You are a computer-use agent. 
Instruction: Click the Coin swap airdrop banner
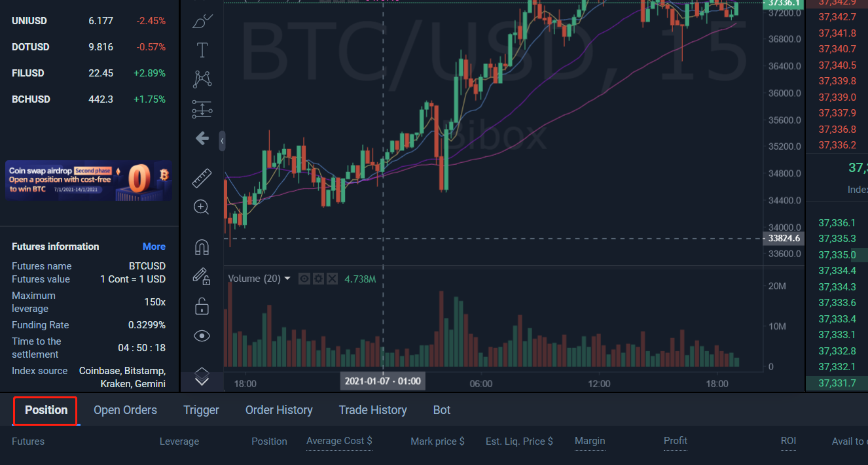click(89, 181)
